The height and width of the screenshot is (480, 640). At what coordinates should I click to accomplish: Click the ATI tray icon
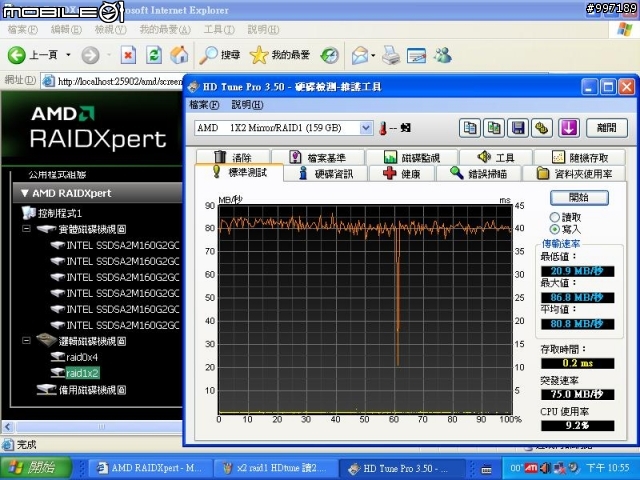tap(531, 468)
